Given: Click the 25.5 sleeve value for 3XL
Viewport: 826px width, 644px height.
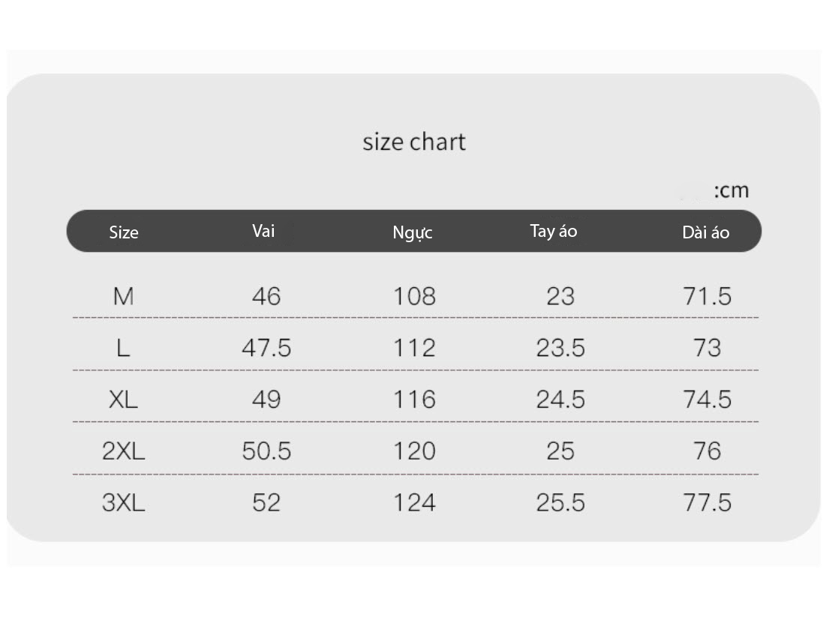Looking at the screenshot, I should click(x=560, y=503).
